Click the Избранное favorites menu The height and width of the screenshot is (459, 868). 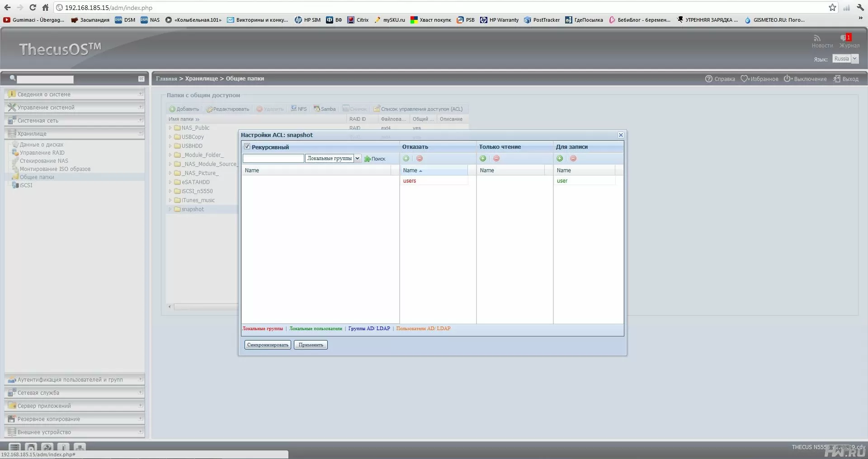[759, 79]
